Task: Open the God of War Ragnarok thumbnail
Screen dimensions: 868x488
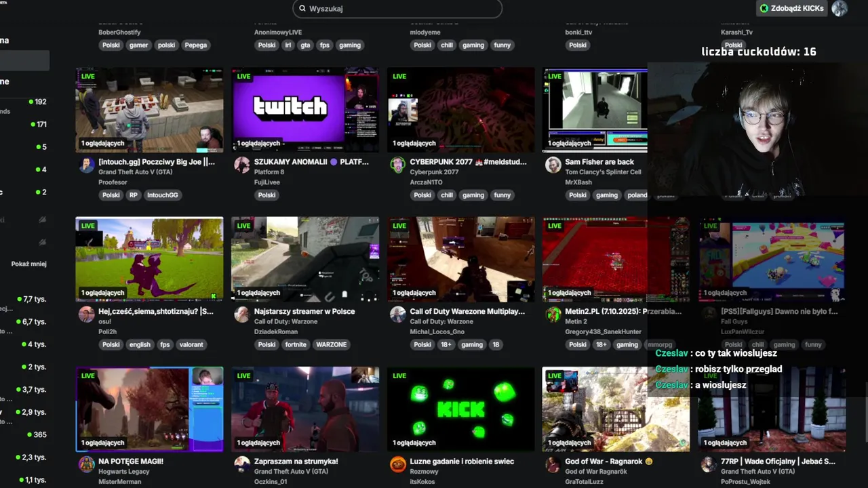Action: coord(616,409)
